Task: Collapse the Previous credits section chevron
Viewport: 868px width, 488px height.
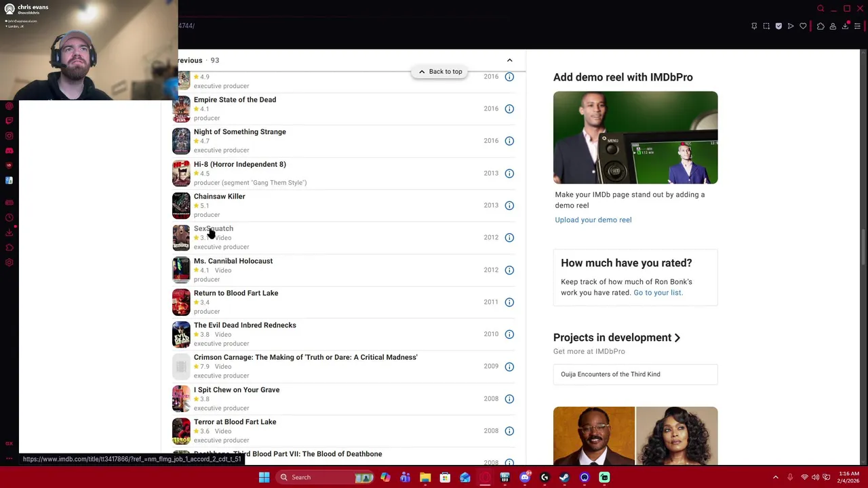Action: pos(509,60)
